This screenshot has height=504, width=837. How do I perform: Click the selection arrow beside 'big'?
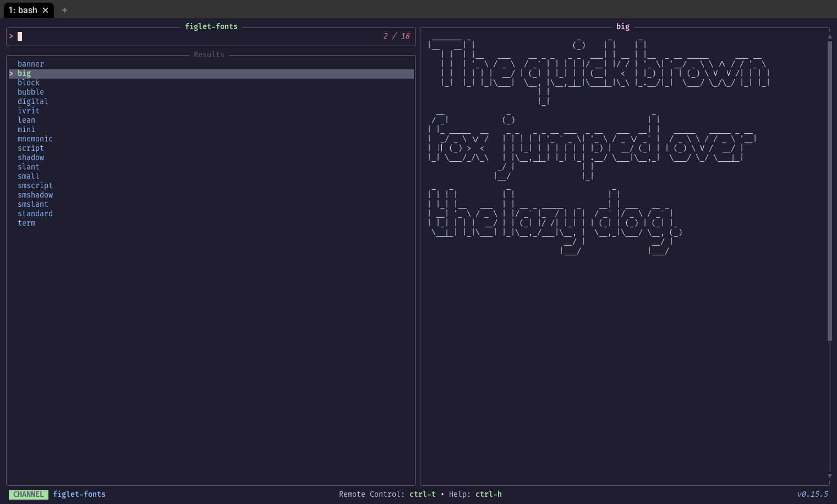pyautogui.click(x=11, y=73)
